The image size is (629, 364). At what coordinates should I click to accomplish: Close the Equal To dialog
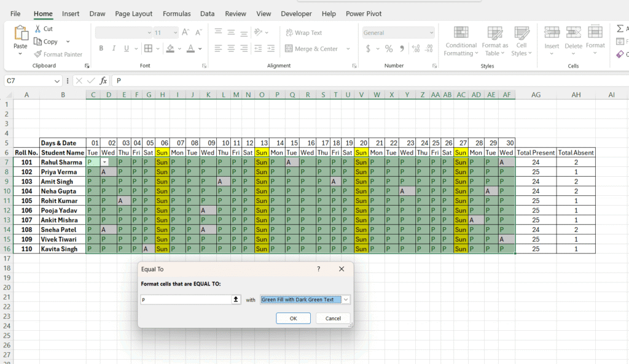[342, 269]
